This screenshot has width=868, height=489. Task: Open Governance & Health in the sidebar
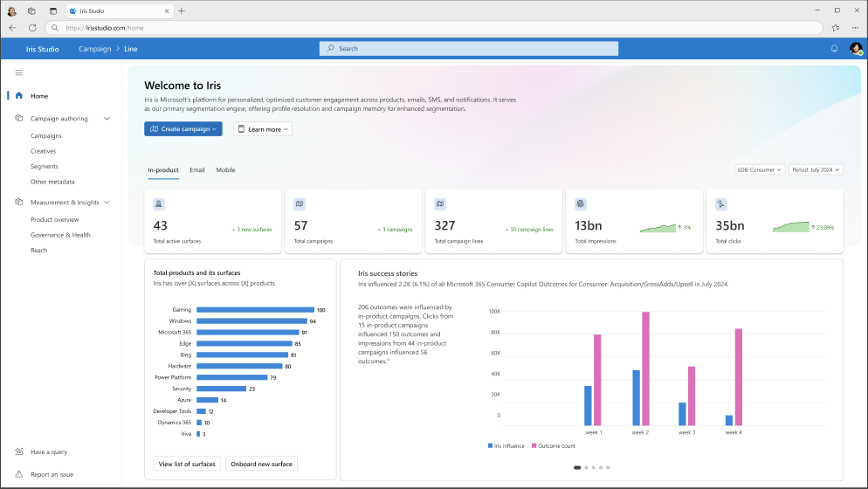pyautogui.click(x=60, y=235)
